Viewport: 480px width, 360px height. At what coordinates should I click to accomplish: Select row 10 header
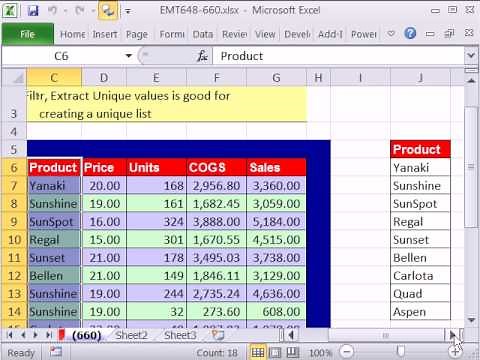[14, 240]
